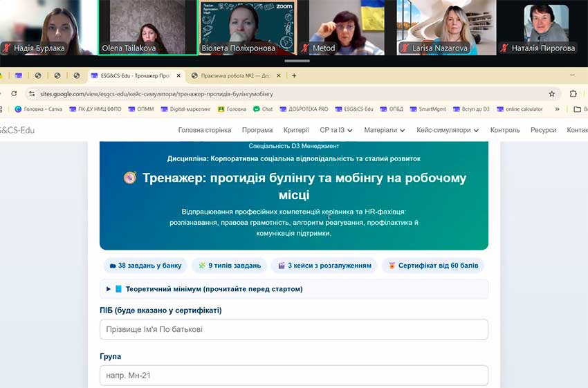
Task: Expand Теоретичний мінімум section
Action: coord(294,289)
